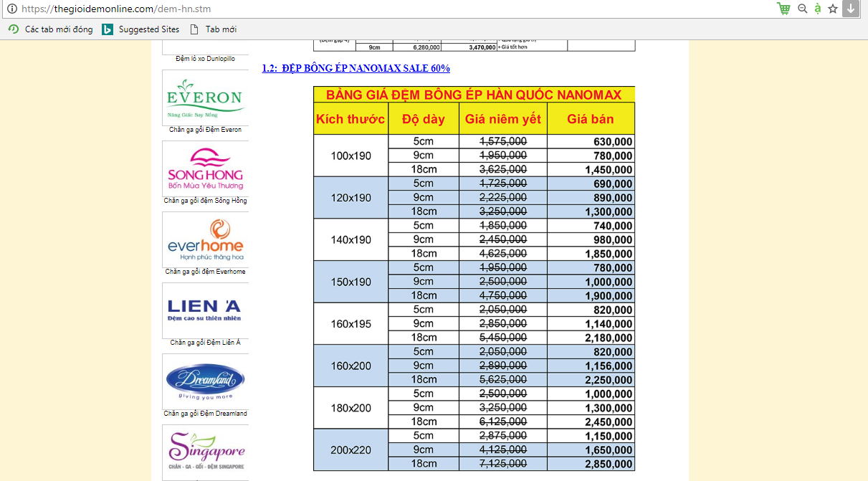Click the Everhome brand logo
The height and width of the screenshot is (481, 868).
tap(205, 239)
